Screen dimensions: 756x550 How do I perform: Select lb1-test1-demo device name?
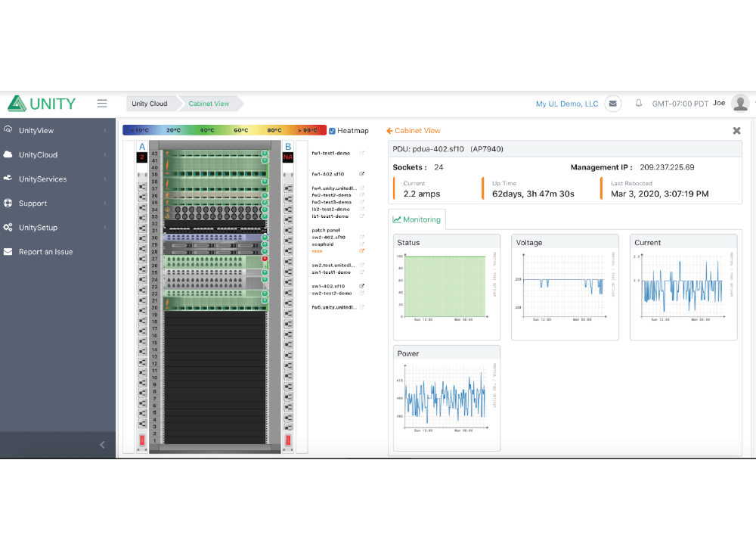[330, 216]
